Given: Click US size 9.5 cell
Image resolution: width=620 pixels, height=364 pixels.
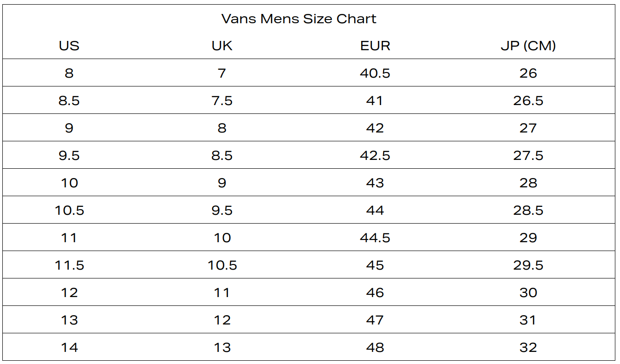Looking at the screenshot, I should [x=69, y=155].
